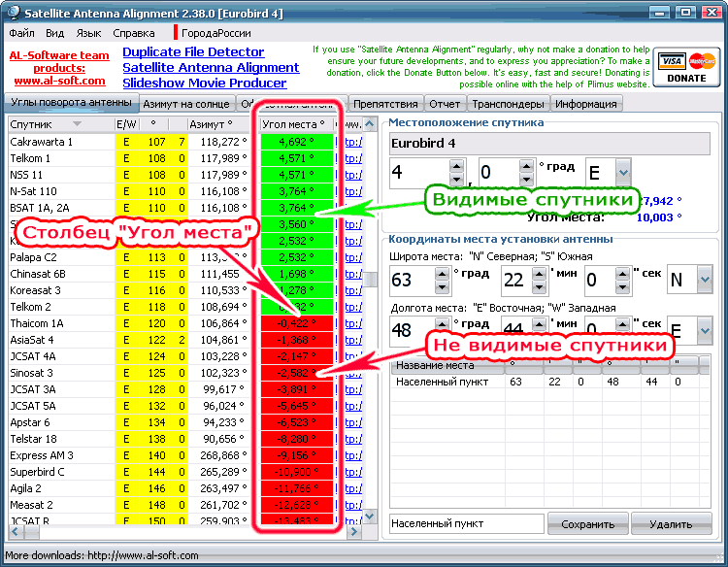Open the Файл menu
Screen dimensions: 728x567
[21, 33]
